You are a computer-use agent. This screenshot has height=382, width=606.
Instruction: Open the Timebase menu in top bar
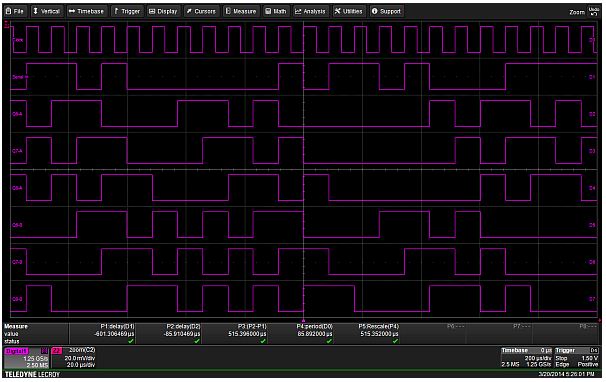click(87, 11)
